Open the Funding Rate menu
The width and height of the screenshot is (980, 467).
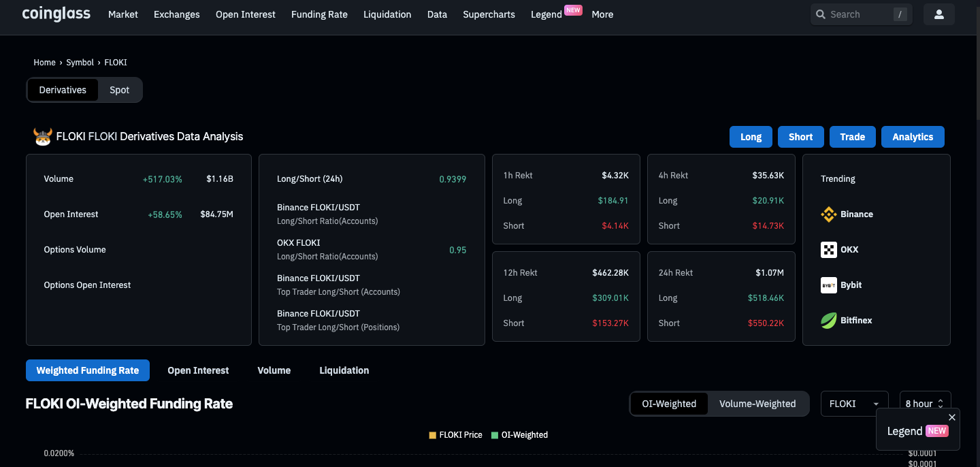[319, 14]
